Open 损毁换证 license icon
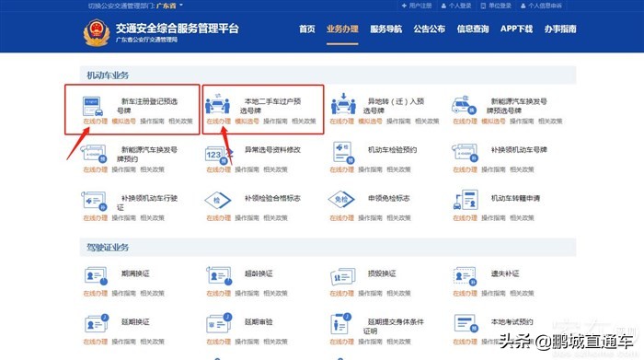 coord(343,276)
